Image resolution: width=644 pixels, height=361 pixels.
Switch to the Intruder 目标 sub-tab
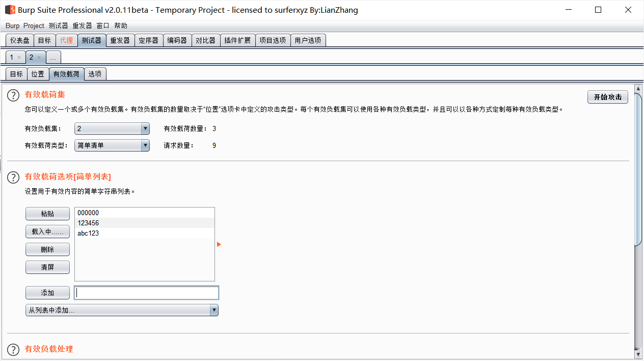coord(16,74)
